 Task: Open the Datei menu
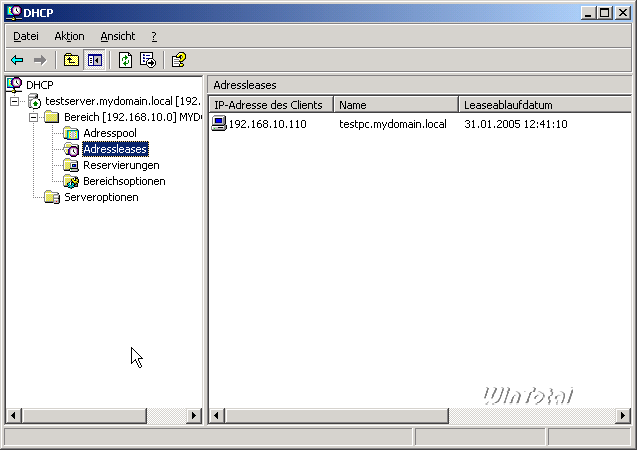pos(26,36)
